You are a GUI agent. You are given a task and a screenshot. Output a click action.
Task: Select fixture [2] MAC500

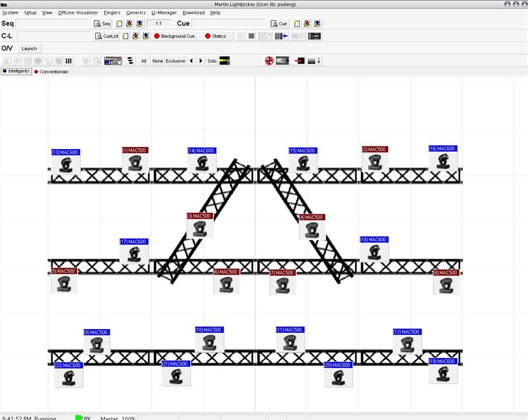tap(375, 159)
